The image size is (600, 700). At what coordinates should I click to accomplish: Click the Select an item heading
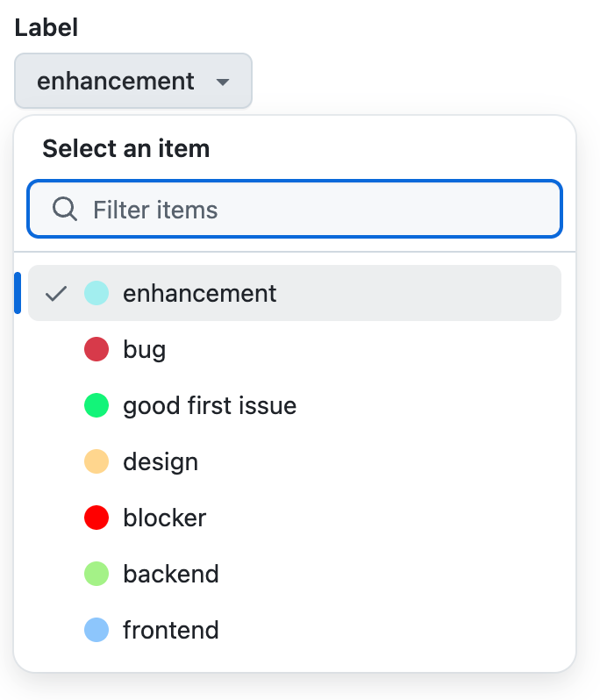coord(126,148)
